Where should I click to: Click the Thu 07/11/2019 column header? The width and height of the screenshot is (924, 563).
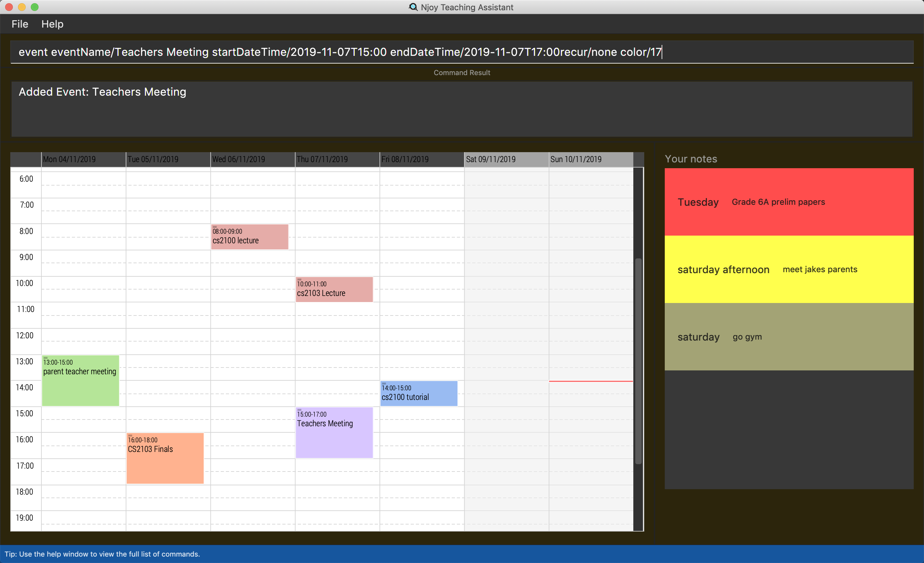[x=337, y=160]
